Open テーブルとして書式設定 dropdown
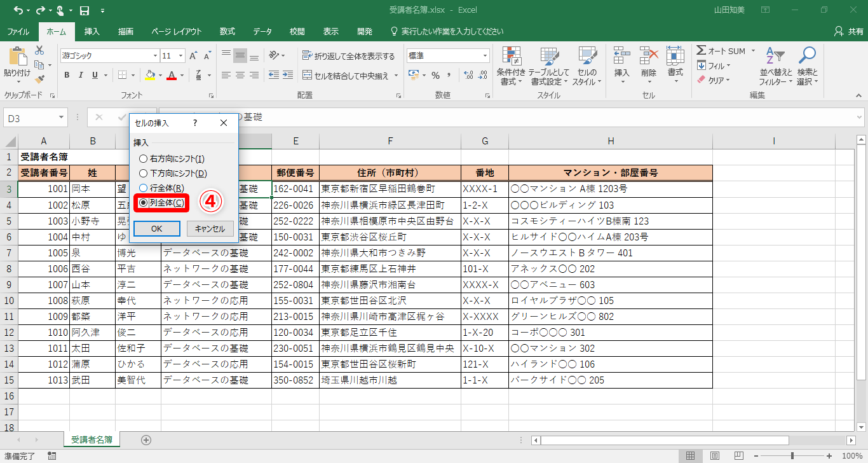This screenshot has width=868, height=463. click(549, 66)
